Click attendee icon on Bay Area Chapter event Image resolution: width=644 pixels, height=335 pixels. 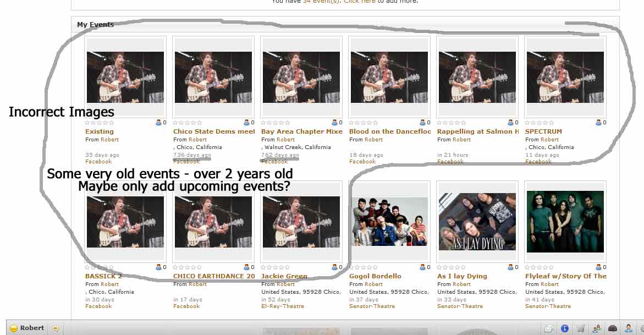point(334,123)
